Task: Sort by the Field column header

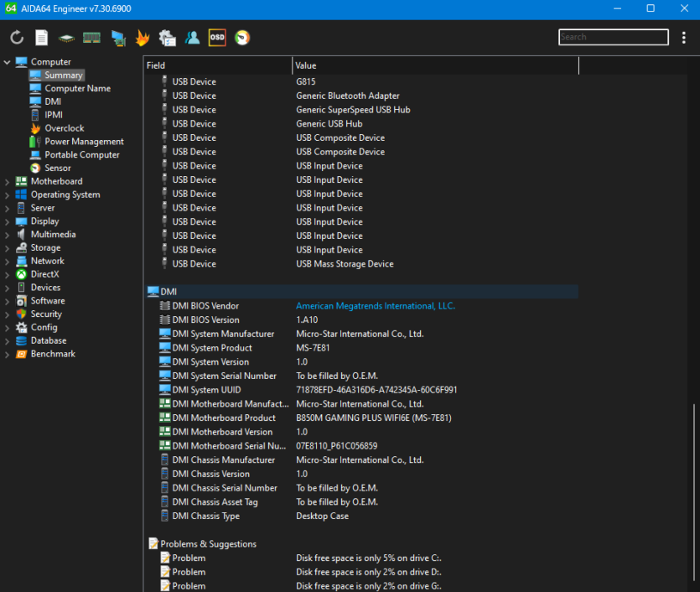Action: (x=217, y=65)
